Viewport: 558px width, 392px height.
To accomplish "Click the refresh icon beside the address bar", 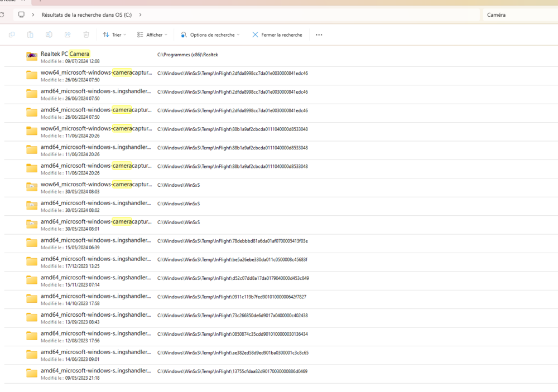I will [2, 15].
